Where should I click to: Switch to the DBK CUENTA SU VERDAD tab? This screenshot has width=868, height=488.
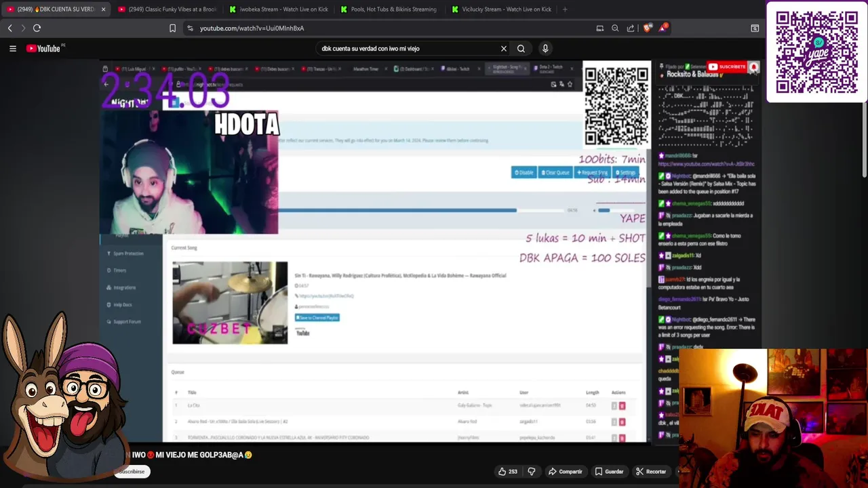54,9
